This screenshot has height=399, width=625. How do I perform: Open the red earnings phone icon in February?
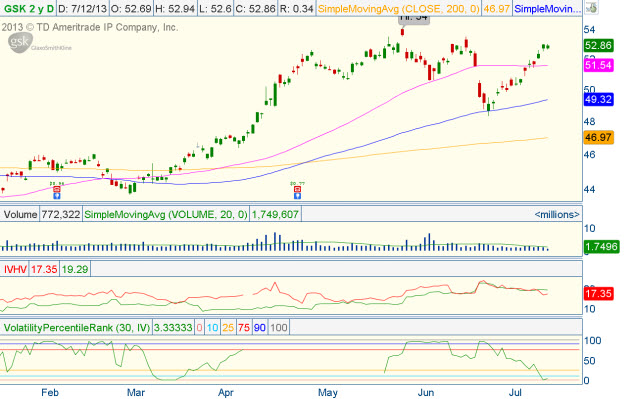click(x=57, y=189)
